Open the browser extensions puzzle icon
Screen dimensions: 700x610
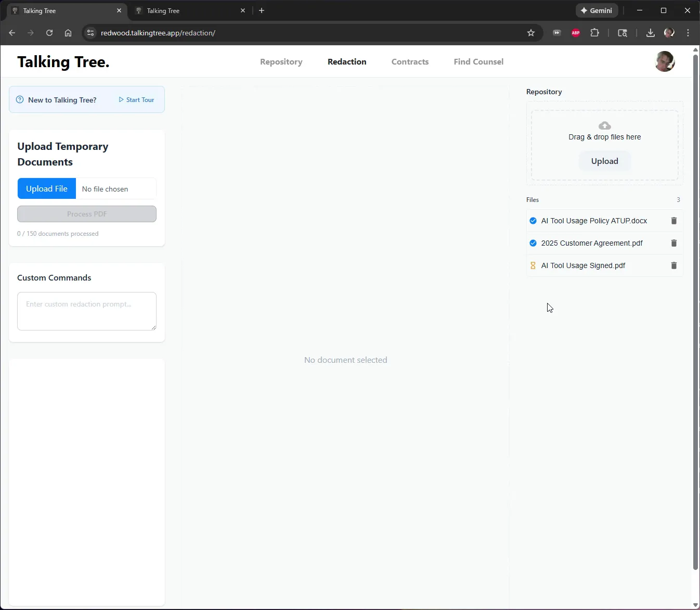tap(594, 33)
